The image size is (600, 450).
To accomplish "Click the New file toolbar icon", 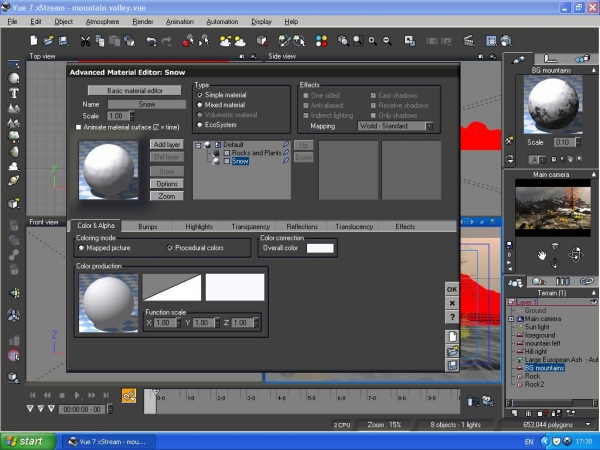I will coord(34,41).
